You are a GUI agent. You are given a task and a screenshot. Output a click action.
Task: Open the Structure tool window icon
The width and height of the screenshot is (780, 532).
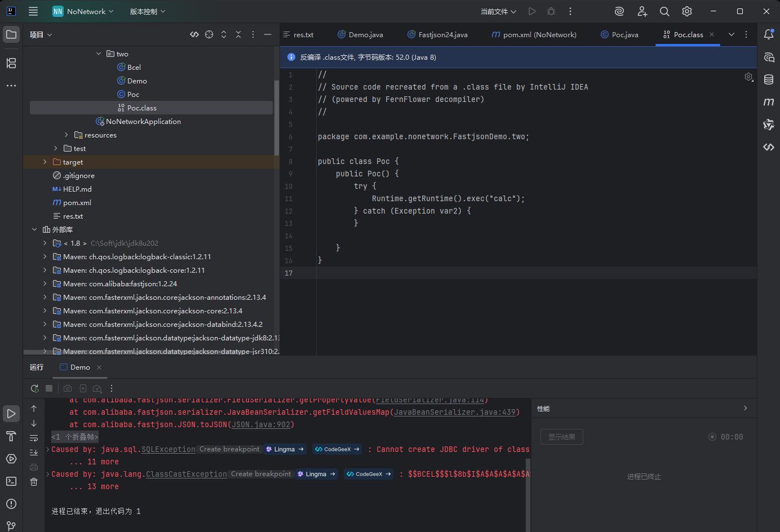pos(11,63)
